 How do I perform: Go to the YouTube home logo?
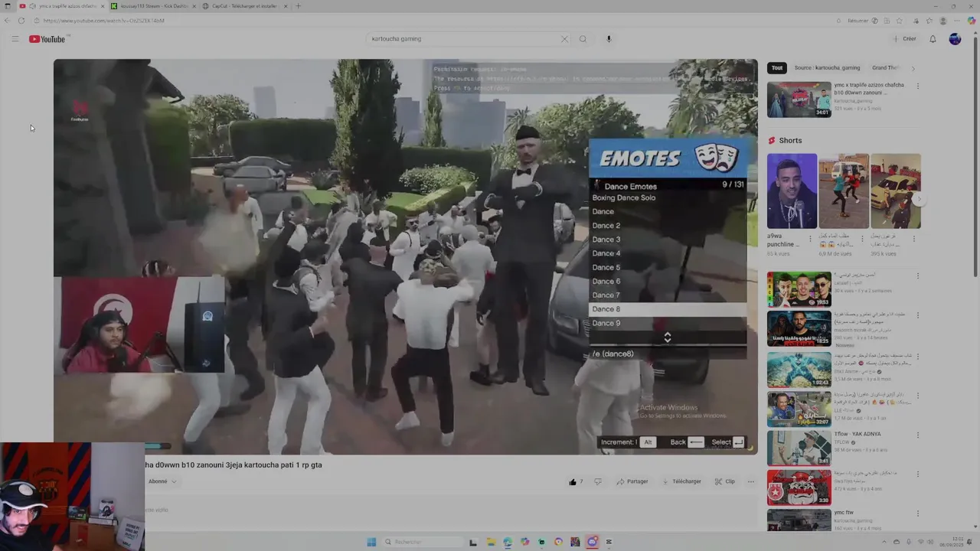47,39
